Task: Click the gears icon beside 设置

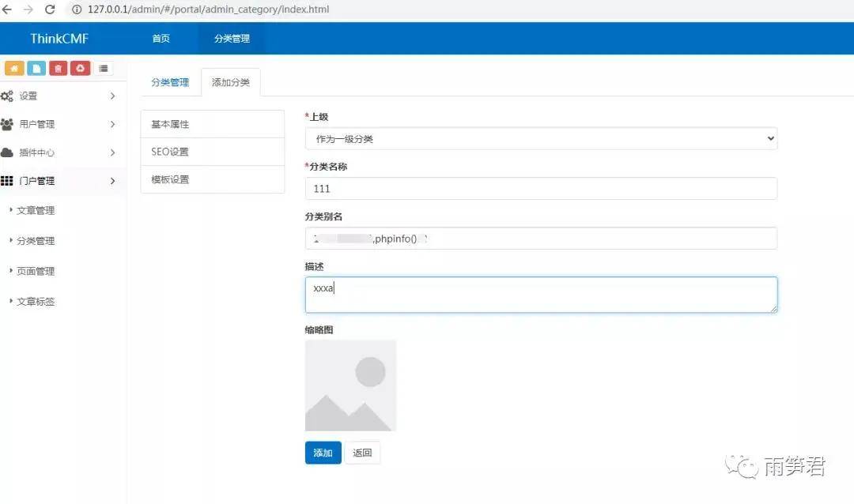Action: point(7,96)
